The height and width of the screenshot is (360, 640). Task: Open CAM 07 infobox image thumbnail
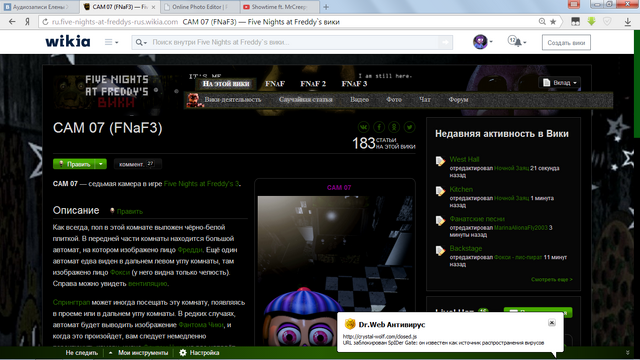[335, 270]
